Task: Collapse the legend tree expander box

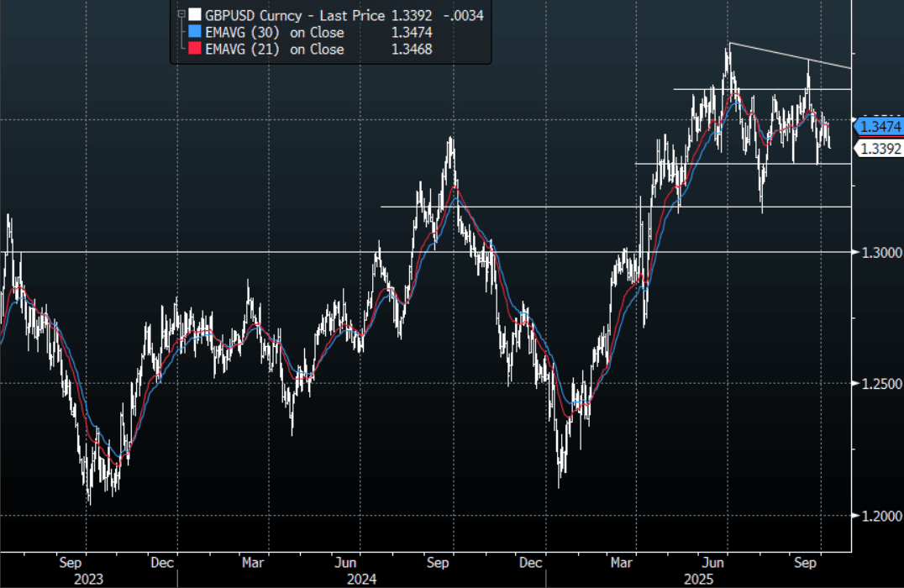Action: pyautogui.click(x=180, y=14)
